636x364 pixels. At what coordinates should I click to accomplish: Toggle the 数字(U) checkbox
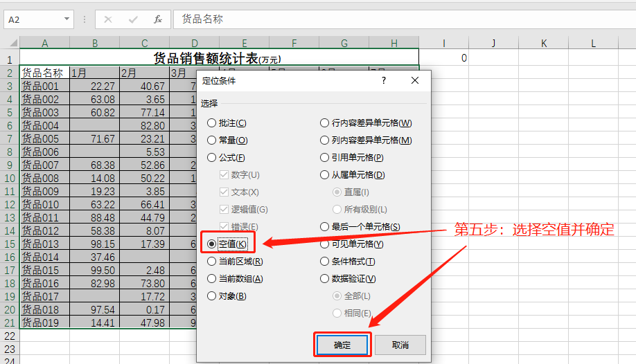(239, 175)
